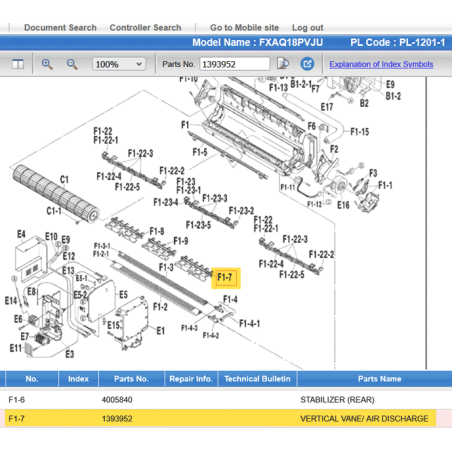
Task: Click the Parts No. input field
Action: click(x=235, y=64)
